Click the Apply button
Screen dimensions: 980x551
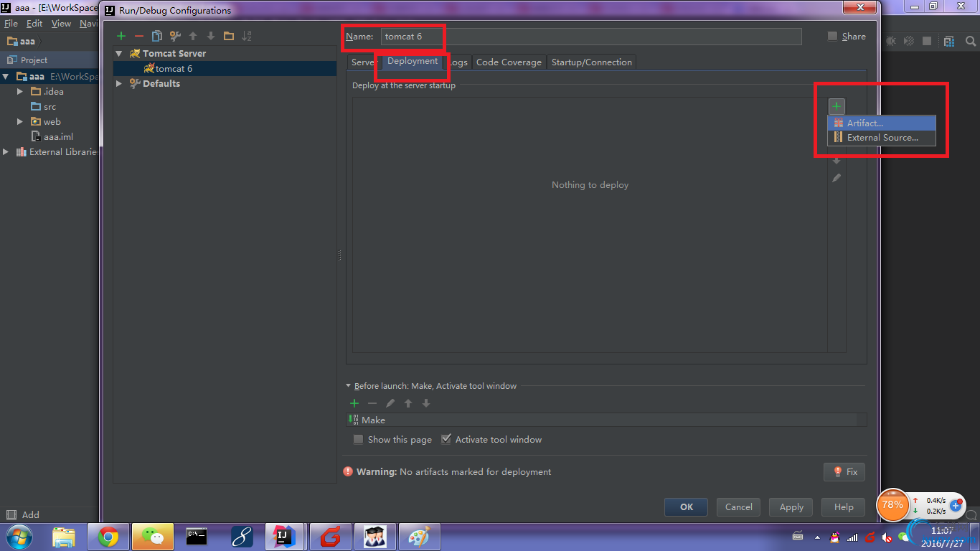point(791,507)
